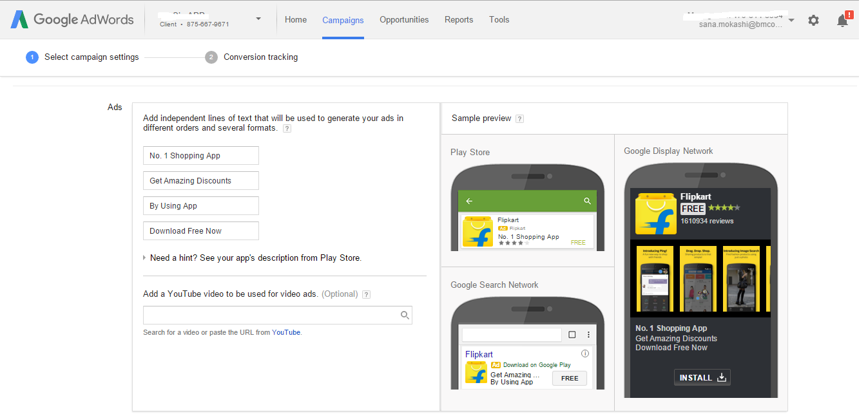Click help icon next to YouTube video (Optional)
Screen dimensions: 868x414
366,294
